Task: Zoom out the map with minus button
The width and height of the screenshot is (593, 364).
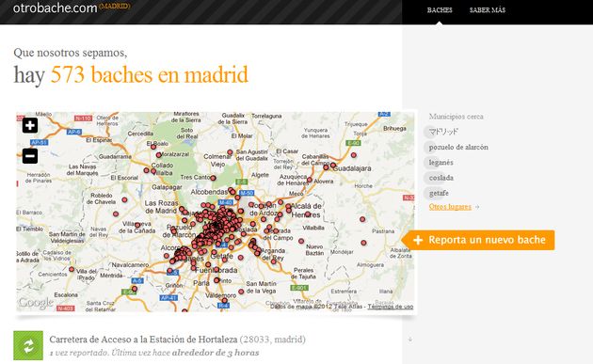Action: click(x=30, y=156)
